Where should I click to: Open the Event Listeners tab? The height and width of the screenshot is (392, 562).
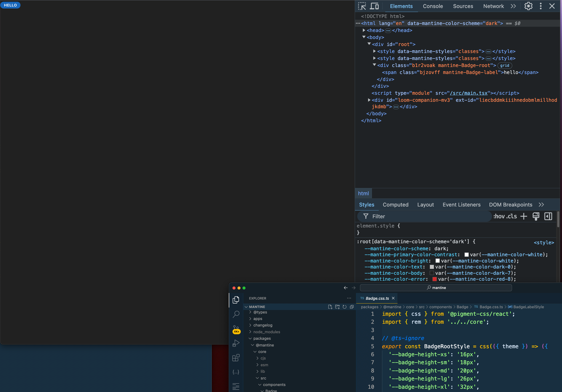pyautogui.click(x=461, y=204)
